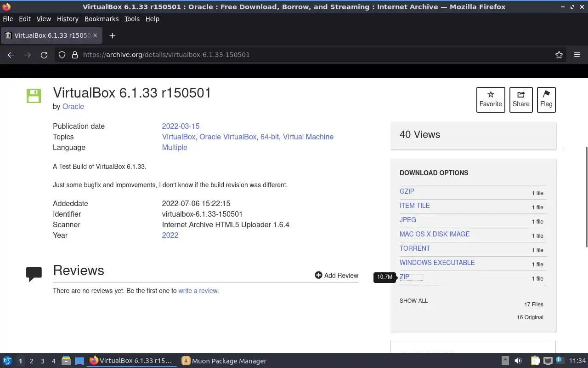Click the 40 Views text

(x=420, y=134)
